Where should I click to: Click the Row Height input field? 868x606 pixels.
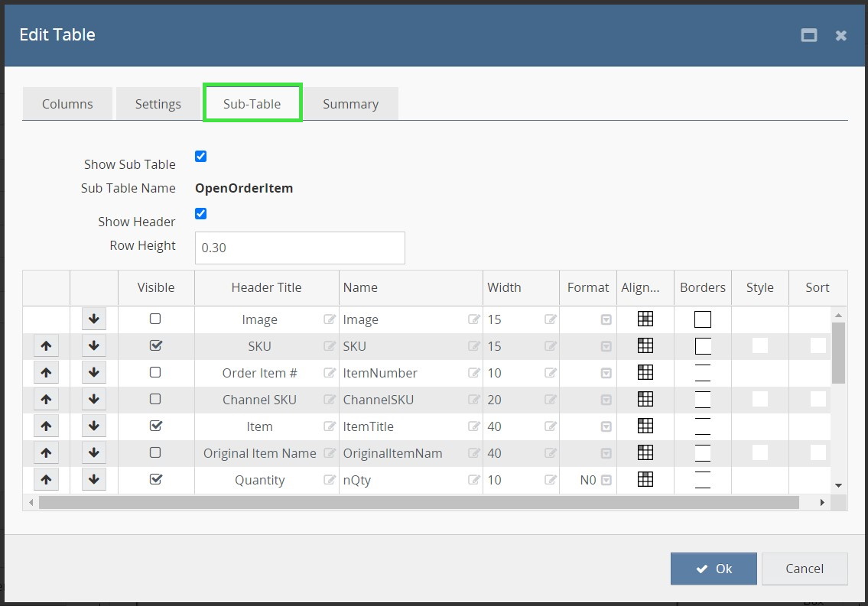click(x=300, y=248)
